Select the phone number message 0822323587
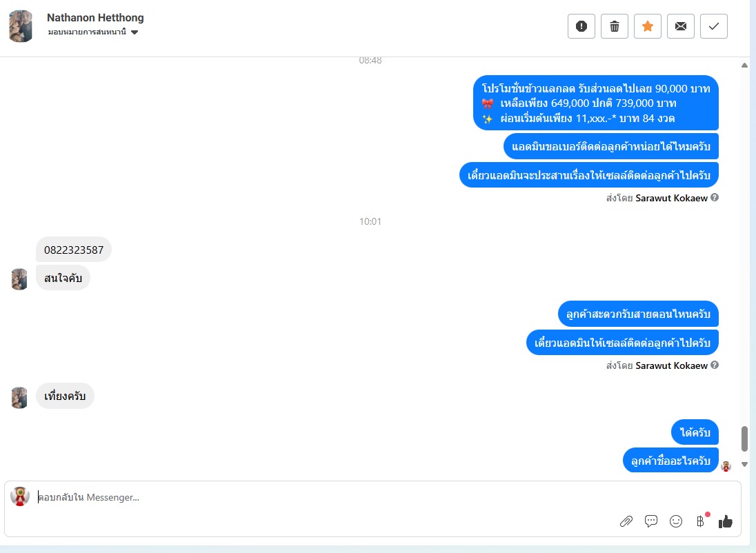This screenshot has width=756, height=553. click(74, 250)
